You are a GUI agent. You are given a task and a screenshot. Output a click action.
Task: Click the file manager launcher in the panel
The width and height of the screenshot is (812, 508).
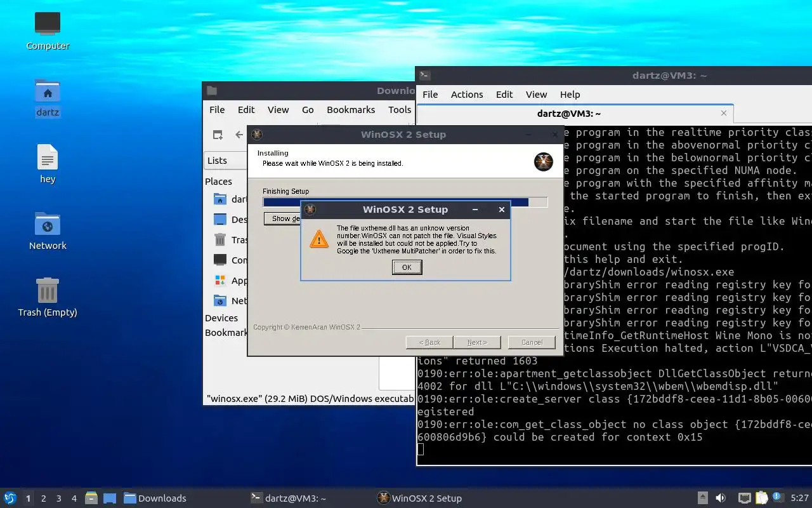(x=91, y=498)
